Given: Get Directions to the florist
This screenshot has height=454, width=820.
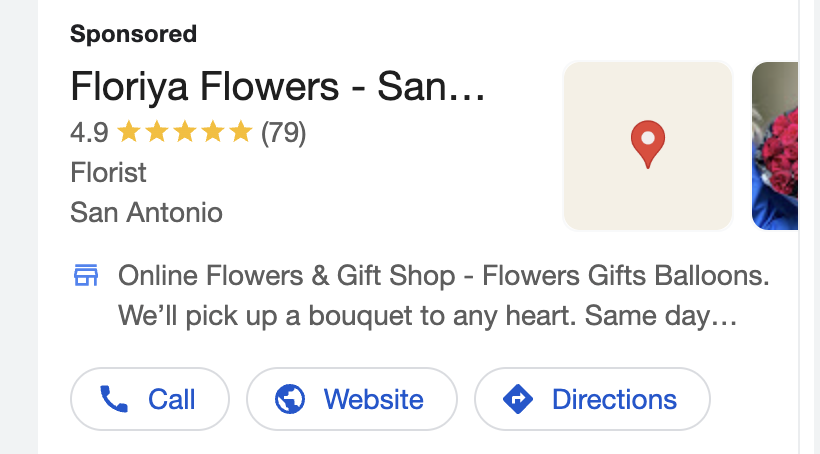Looking at the screenshot, I should [x=592, y=400].
